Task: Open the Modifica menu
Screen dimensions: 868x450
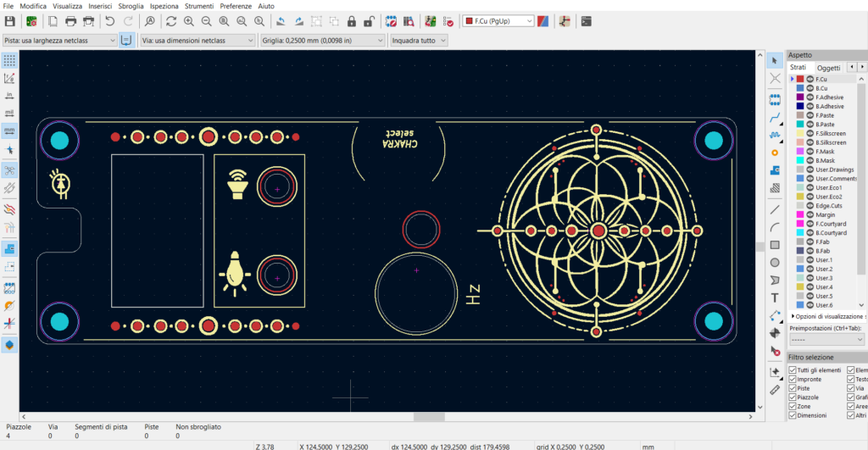Action: pos(33,6)
